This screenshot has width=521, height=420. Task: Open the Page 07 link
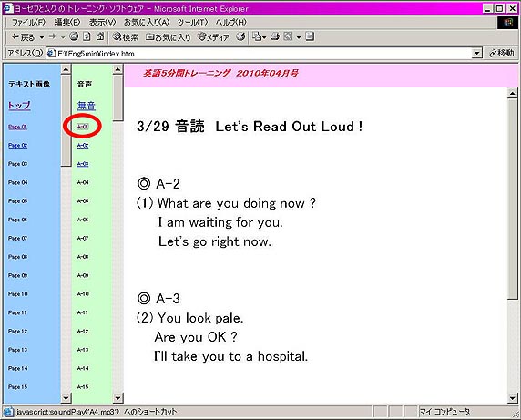pyautogui.click(x=18, y=239)
